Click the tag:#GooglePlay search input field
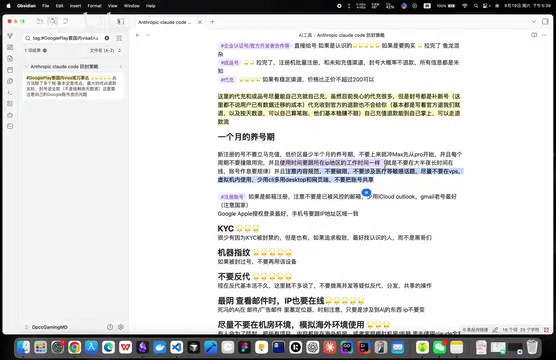 pos(66,38)
